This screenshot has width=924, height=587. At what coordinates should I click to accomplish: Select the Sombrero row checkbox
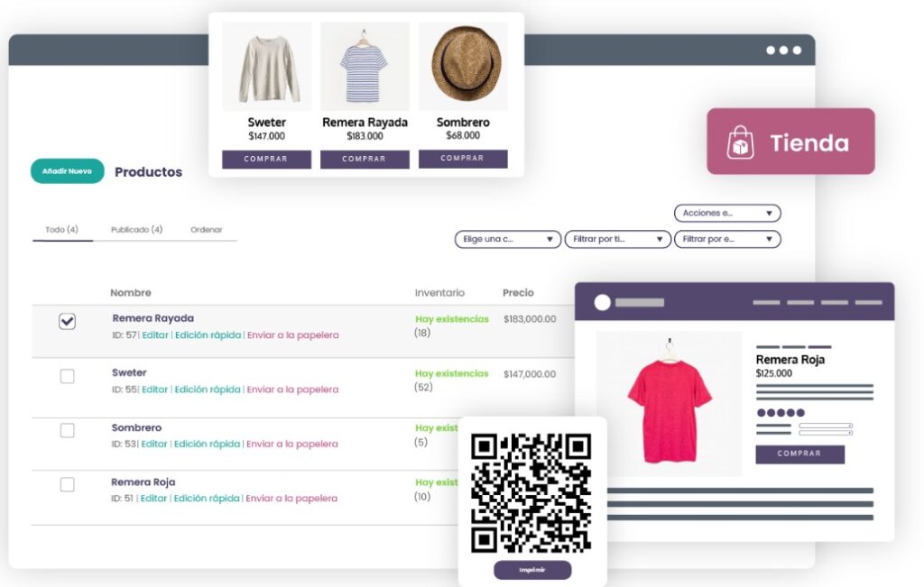(x=67, y=430)
